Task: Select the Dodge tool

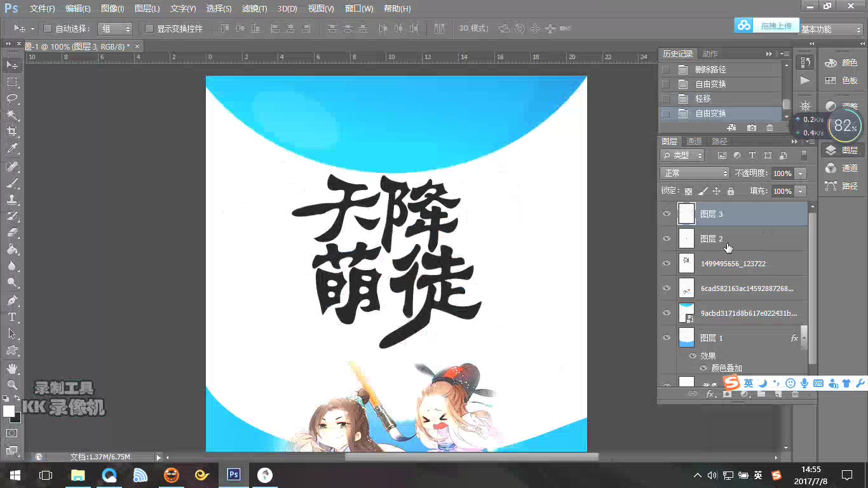Action: click(x=12, y=282)
